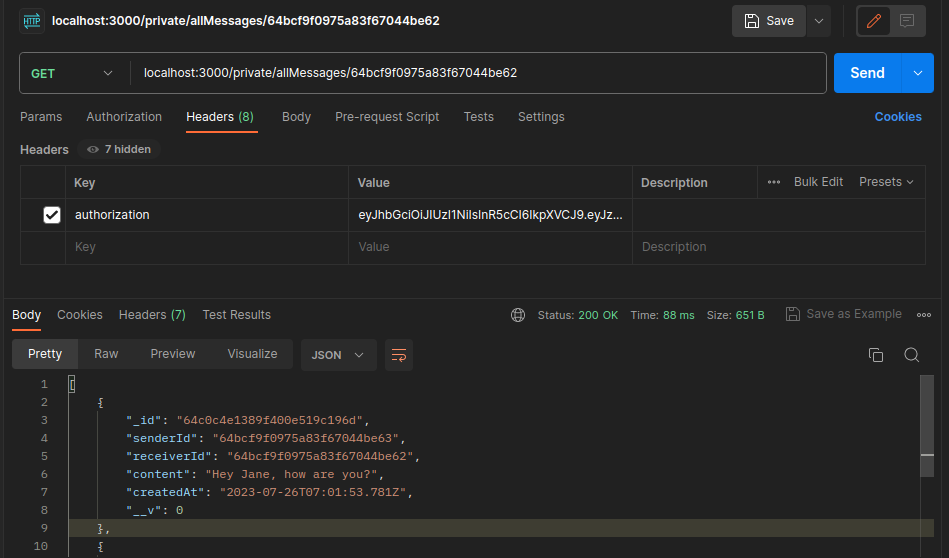Switch to the Preview view
The image size is (949, 558).
tap(172, 354)
